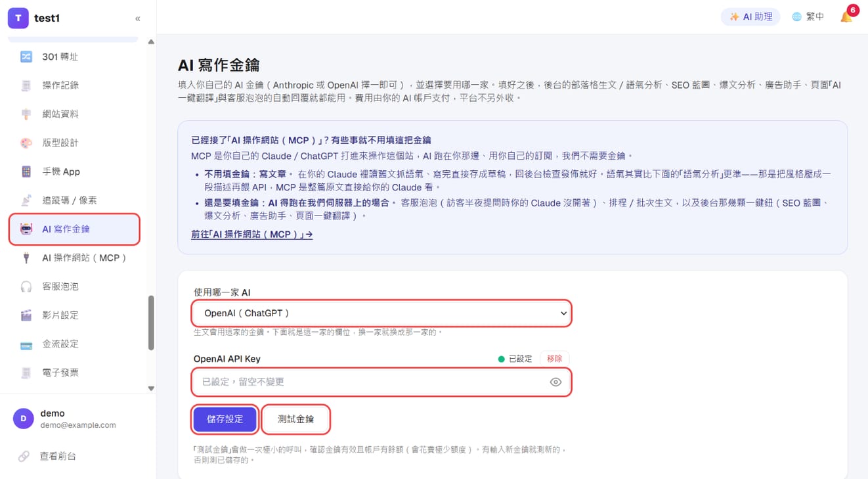The height and width of the screenshot is (479, 868).
Task: Click the 繁中 language label
Action: (x=815, y=17)
